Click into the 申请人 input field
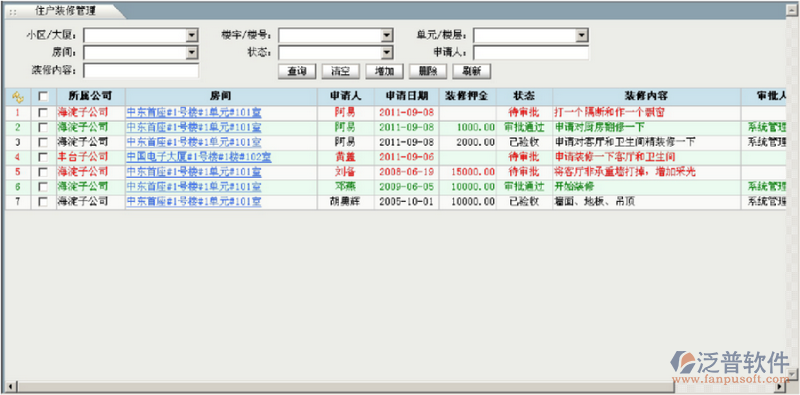The image size is (800, 395). pos(531,53)
